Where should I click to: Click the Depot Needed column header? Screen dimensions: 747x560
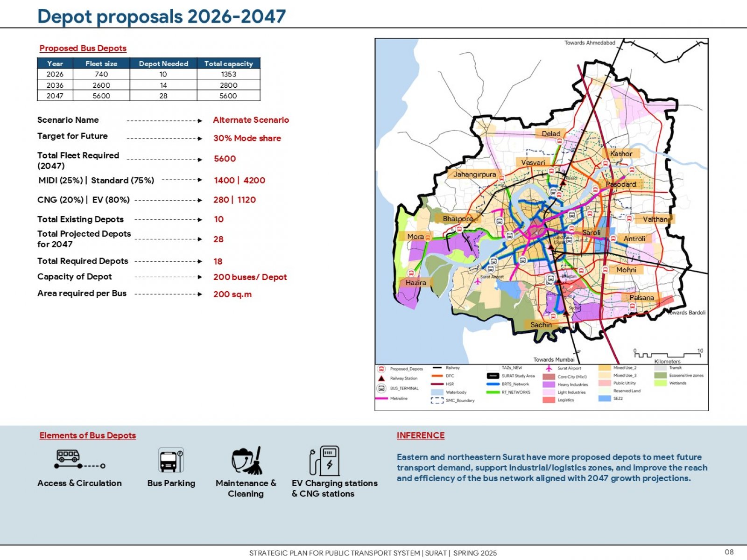[163, 63]
